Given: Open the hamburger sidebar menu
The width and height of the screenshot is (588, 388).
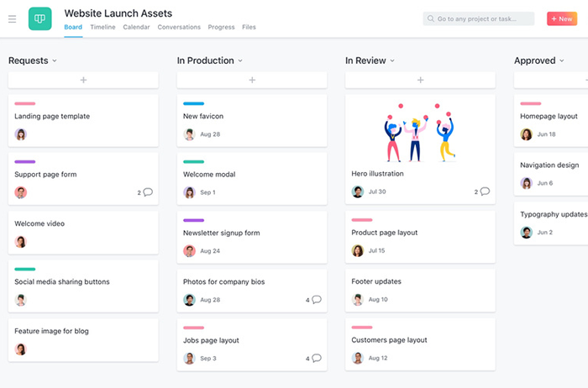Looking at the screenshot, I should pyautogui.click(x=12, y=18).
